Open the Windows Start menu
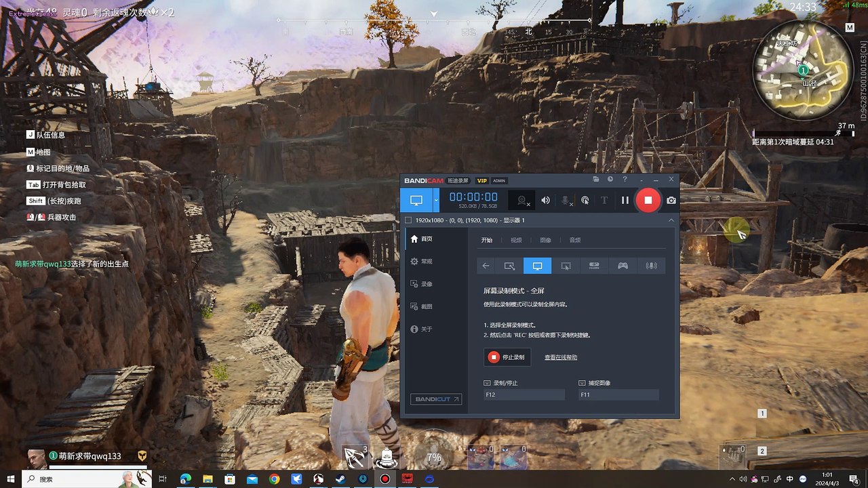The width and height of the screenshot is (868, 488). click(x=11, y=479)
